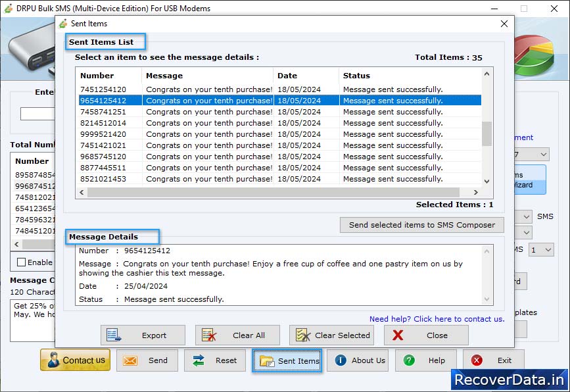Click the Send envelope button

147,360
